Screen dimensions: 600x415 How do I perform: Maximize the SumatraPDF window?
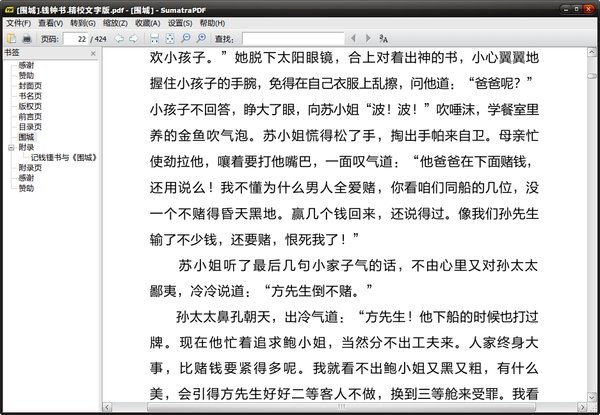click(x=577, y=9)
